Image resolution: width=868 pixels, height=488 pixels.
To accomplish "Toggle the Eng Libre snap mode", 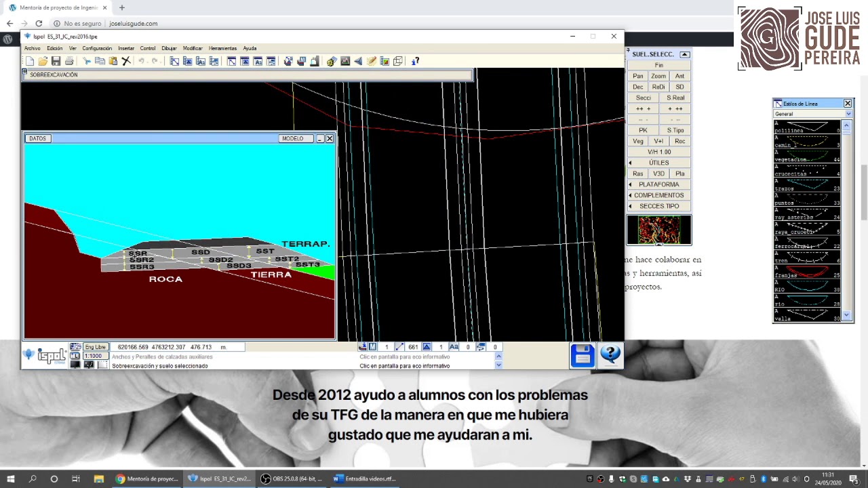I will [x=95, y=347].
